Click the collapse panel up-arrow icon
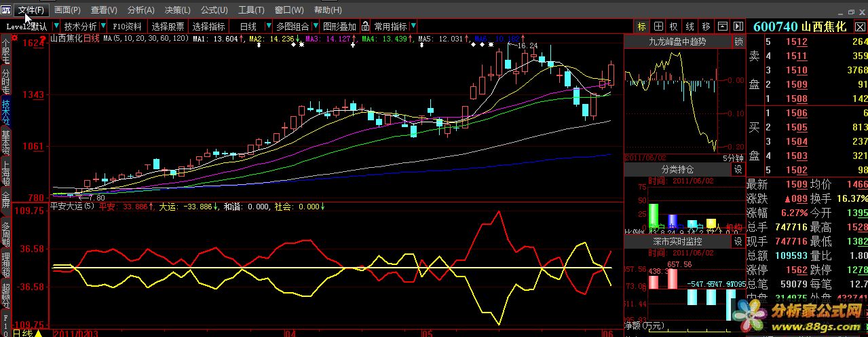Image resolution: width=868 pixels, height=337 pixels. pyautogui.click(x=722, y=26)
